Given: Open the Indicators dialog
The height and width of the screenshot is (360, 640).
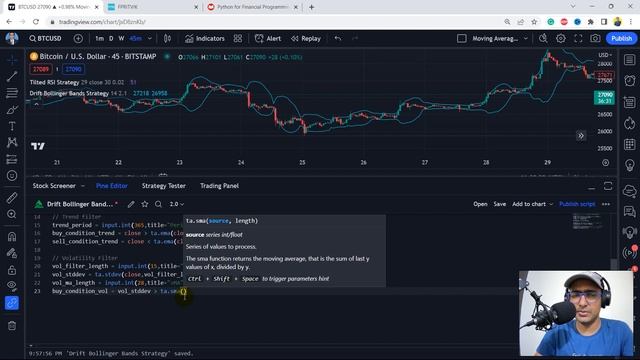Looking at the screenshot, I should 205,38.
